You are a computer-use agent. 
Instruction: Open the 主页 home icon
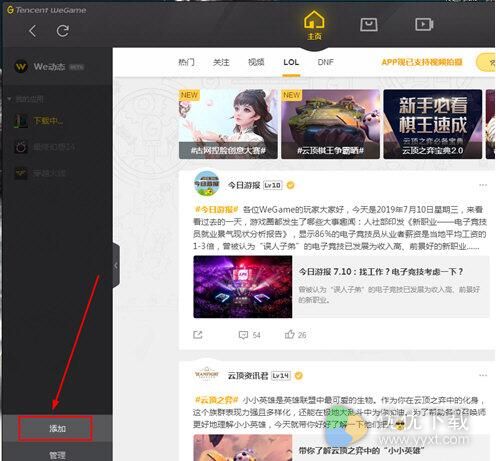pos(314,25)
